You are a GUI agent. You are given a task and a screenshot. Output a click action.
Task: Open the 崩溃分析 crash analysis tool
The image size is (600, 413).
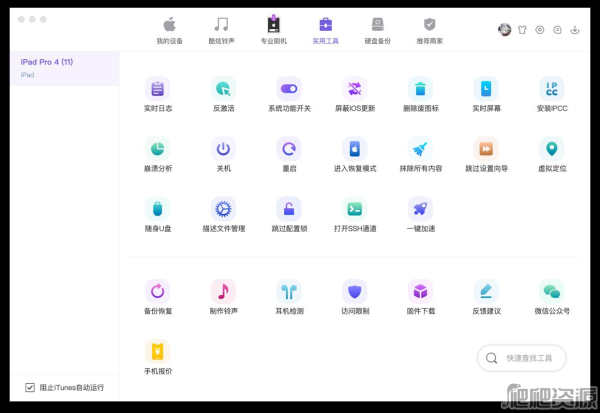pyautogui.click(x=158, y=149)
